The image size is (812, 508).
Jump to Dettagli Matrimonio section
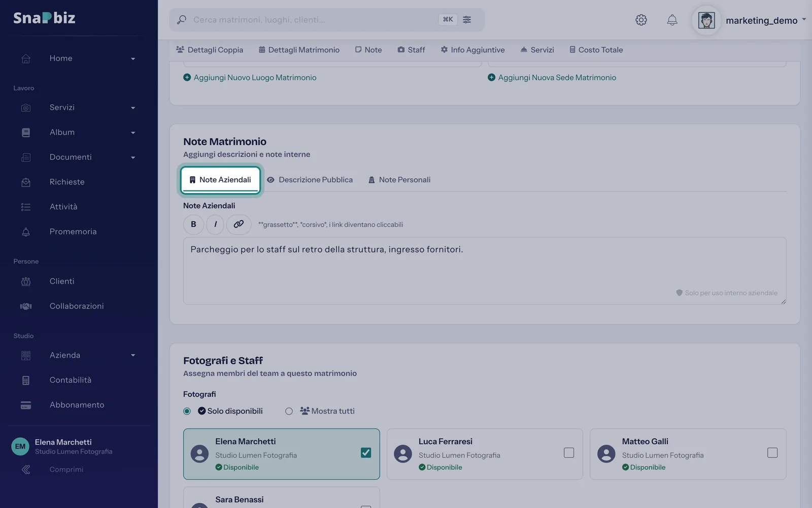tap(299, 50)
